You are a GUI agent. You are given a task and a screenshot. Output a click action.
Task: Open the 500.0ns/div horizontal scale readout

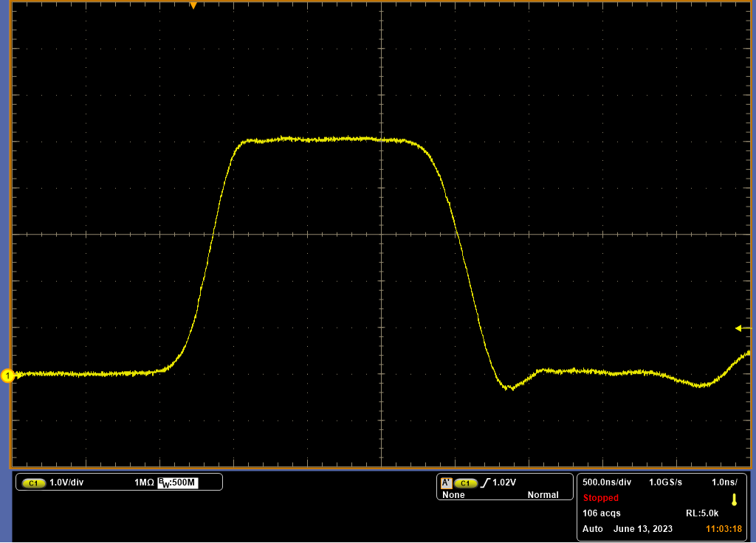(607, 482)
